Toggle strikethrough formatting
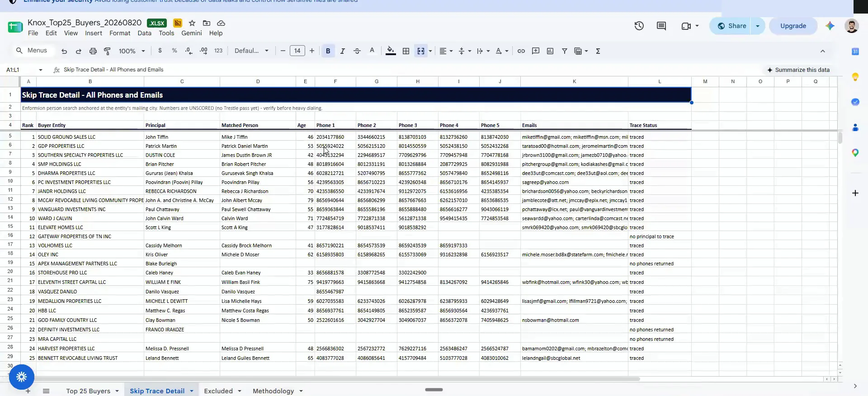 (357, 51)
